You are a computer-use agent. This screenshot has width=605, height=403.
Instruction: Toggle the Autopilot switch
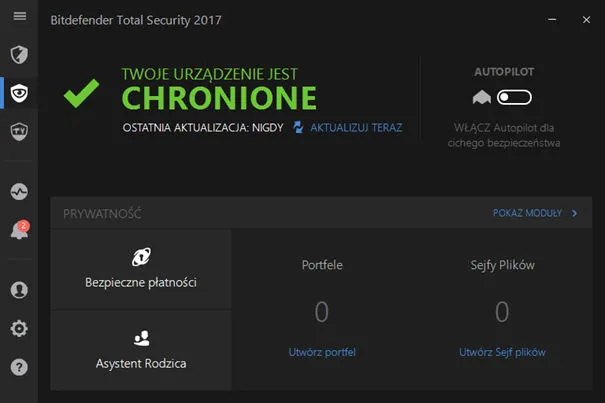coord(514,97)
